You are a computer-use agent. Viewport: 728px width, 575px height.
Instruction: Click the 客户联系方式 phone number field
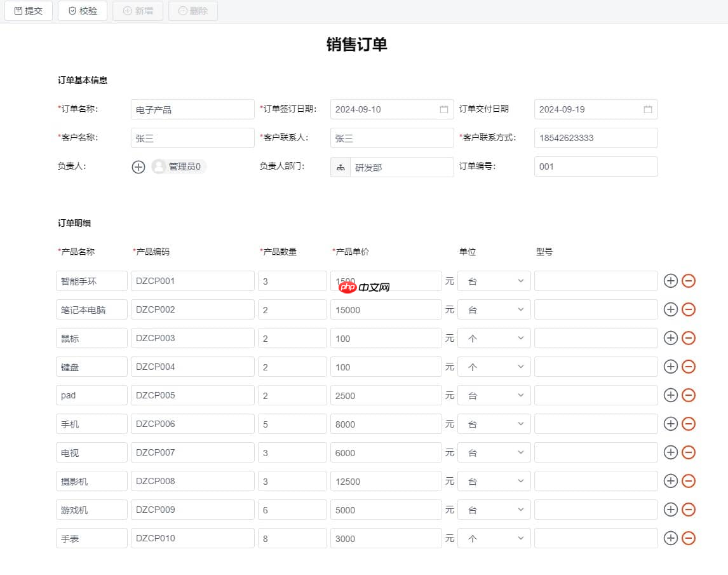coord(595,137)
